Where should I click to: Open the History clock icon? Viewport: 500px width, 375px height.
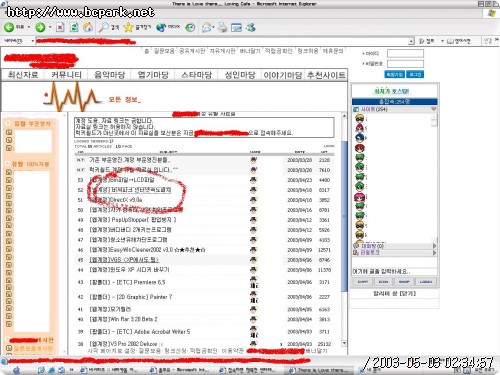(x=190, y=27)
